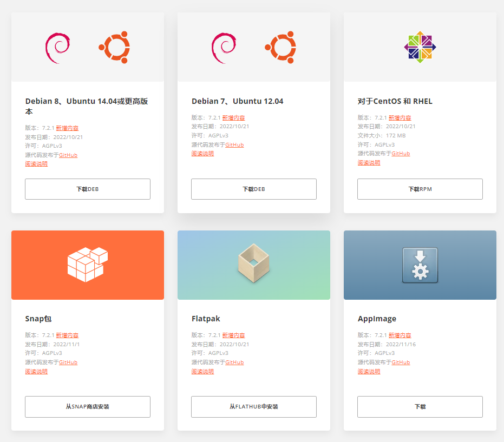Open 新增内容 link in Debian 7 card
The image size is (504, 442).
(x=234, y=117)
